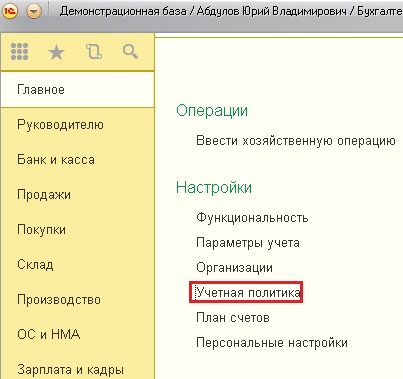Select the Склад section

[77, 265]
